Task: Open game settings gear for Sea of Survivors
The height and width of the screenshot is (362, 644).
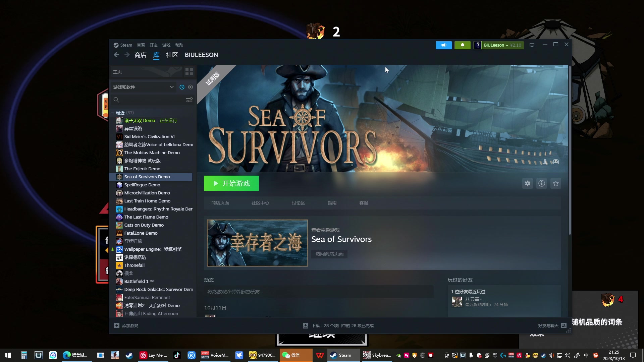Action: click(x=528, y=183)
